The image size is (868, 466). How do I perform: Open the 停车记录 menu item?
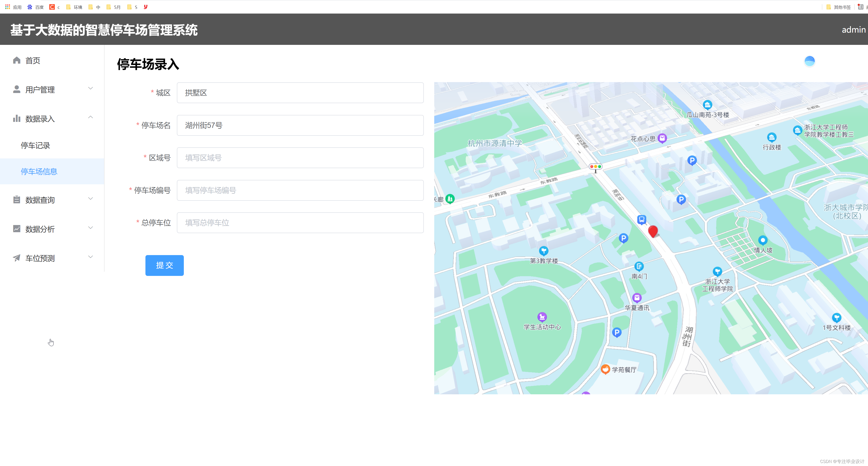[x=35, y=145]
